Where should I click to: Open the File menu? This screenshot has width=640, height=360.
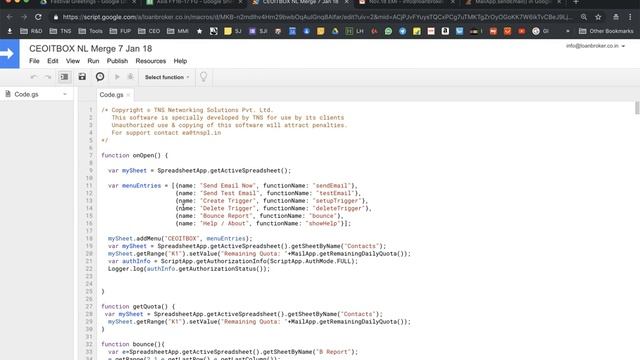tap(34, 61)
